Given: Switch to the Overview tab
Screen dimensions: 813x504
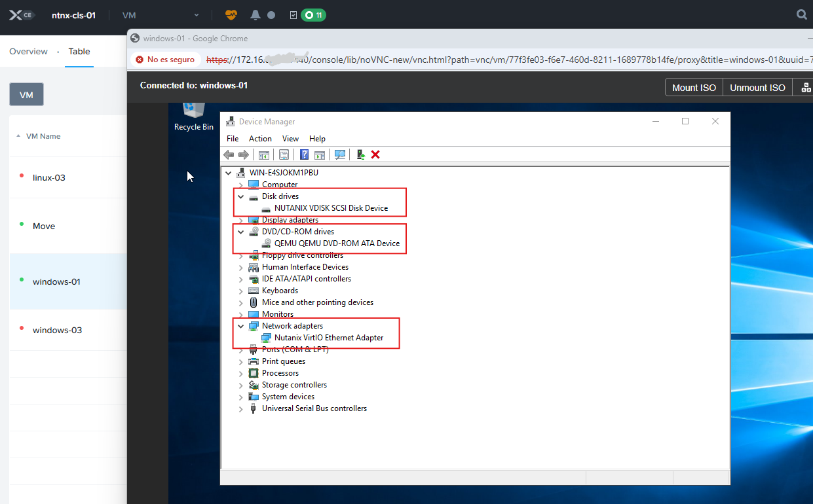Looking at the screenshot, I should click(28, 52).
